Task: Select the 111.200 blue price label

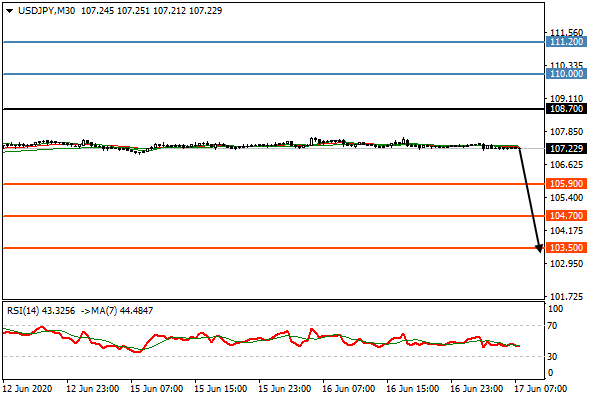Action: [x=566, y=42]
